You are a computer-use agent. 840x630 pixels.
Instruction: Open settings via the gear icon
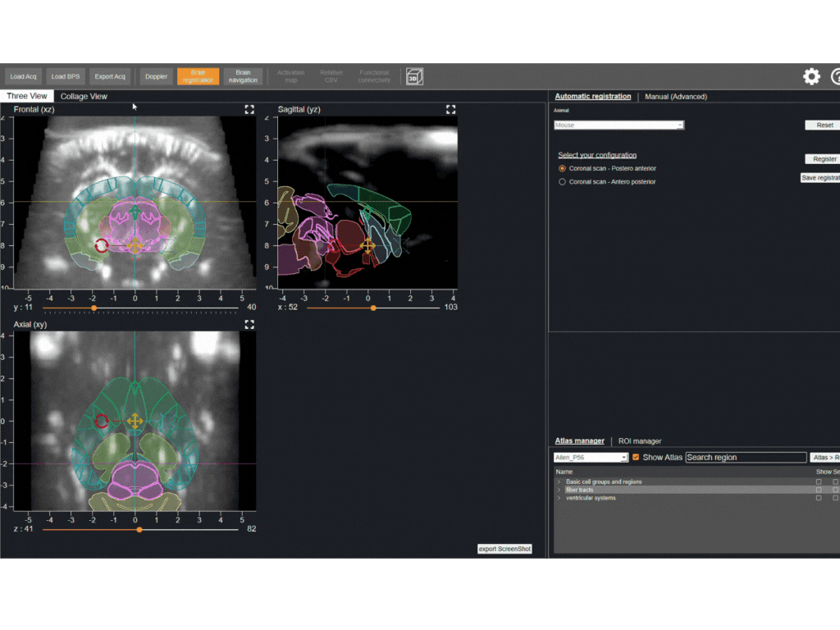point(811,77)
